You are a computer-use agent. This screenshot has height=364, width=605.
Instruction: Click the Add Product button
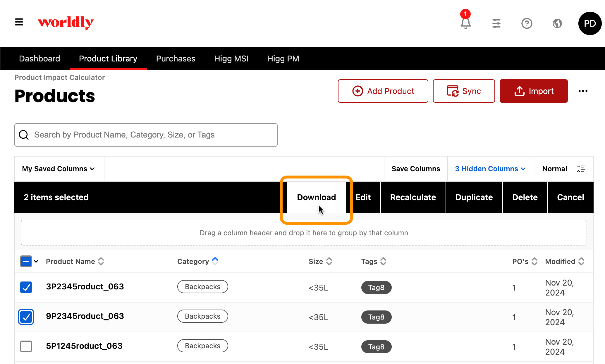pos(383,91)
